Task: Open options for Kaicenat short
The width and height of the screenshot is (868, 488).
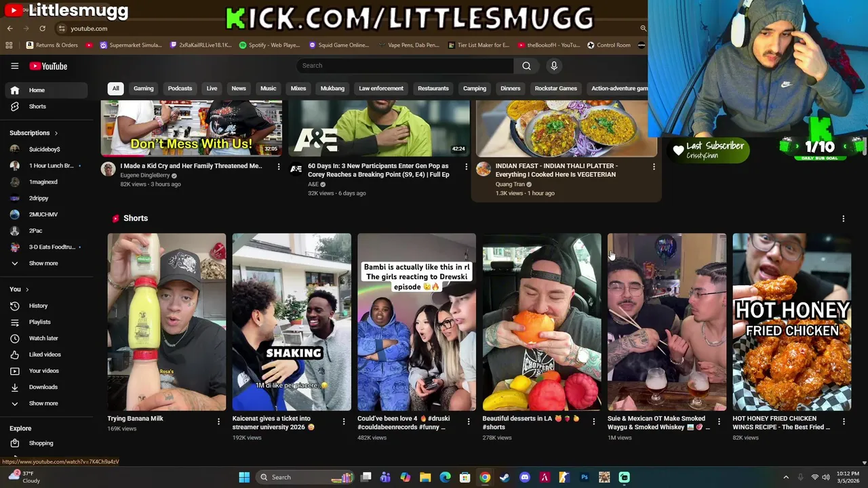Action: tap(343, 422)
